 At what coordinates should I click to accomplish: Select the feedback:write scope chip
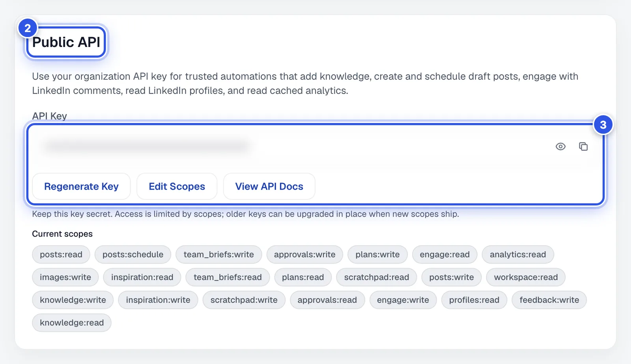pyautogui.click(x=549, y=300)
